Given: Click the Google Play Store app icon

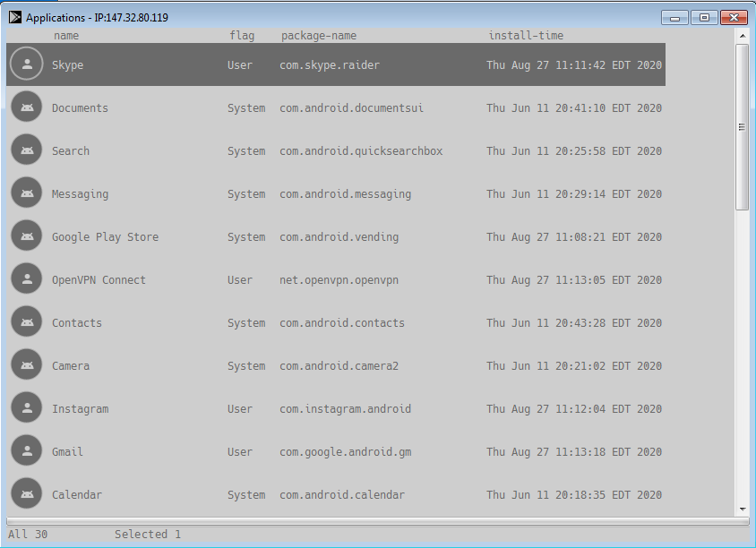Looking at the screenshot, I should 27,235.
